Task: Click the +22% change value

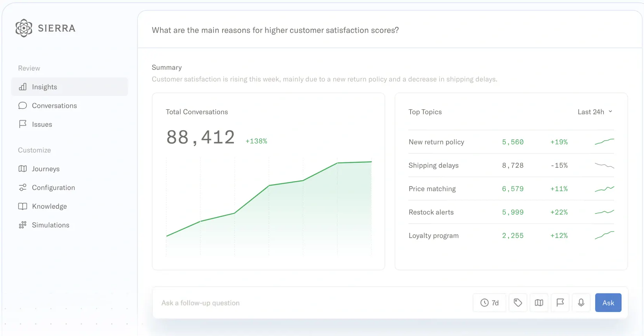Action: (x=559, y=212)
